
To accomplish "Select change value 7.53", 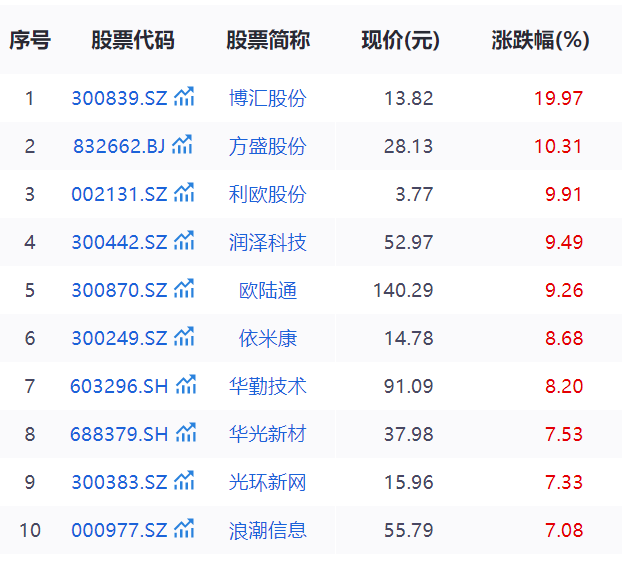I will [564, 434].
